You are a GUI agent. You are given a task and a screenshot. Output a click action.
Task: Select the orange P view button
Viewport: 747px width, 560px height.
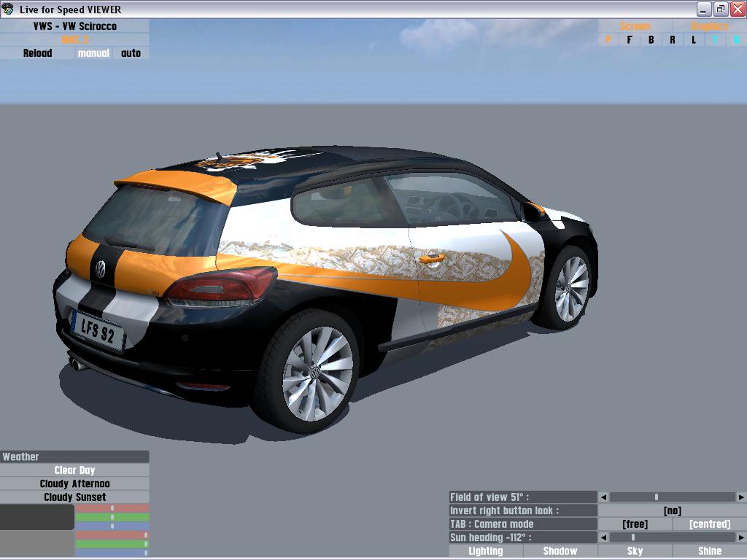click(x=608, y=40)
